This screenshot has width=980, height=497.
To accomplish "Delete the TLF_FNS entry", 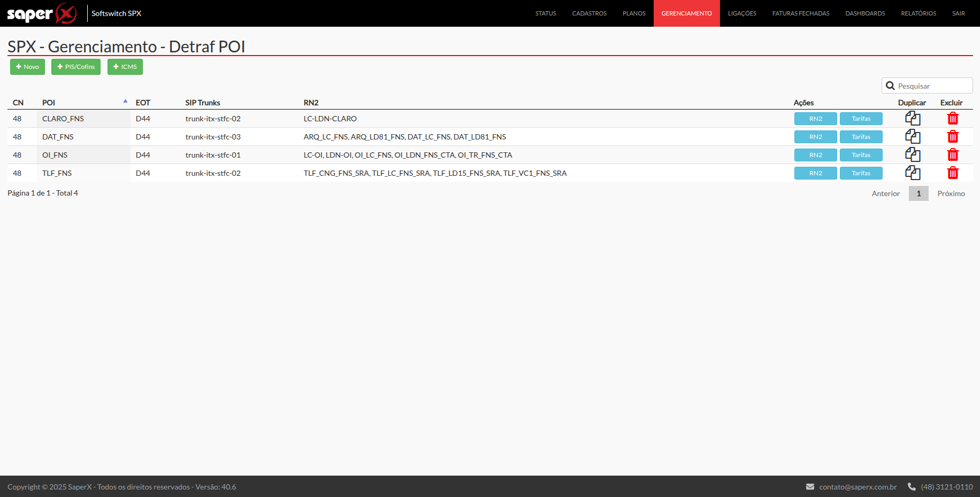I will pyautogui.click(x=952, y=173).
